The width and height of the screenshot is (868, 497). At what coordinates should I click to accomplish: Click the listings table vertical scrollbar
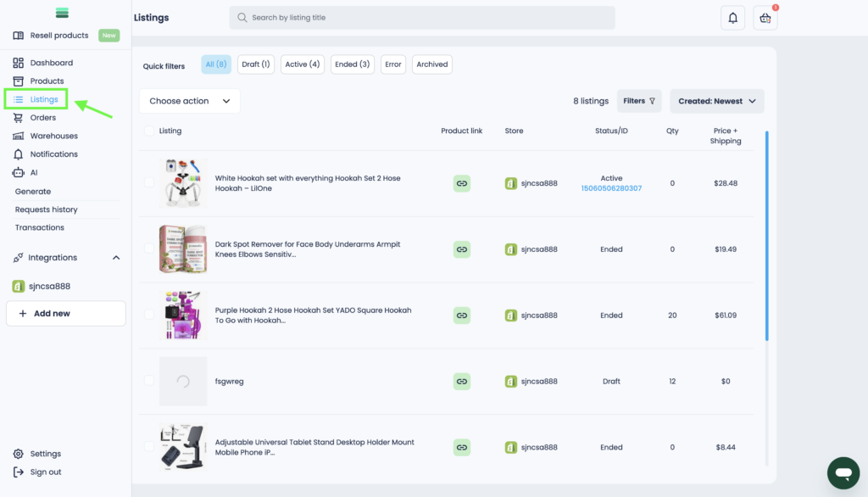(766, 236)
